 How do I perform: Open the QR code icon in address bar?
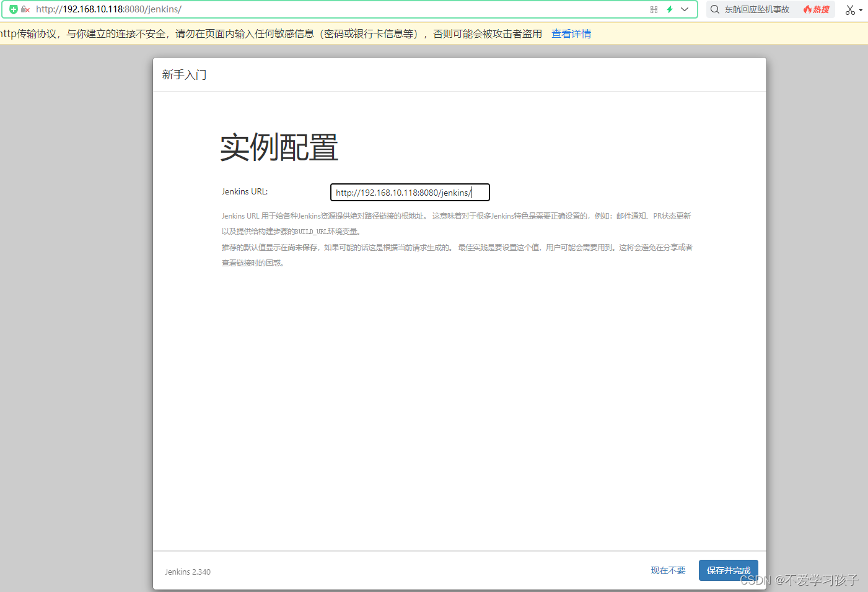pos(654,9)
